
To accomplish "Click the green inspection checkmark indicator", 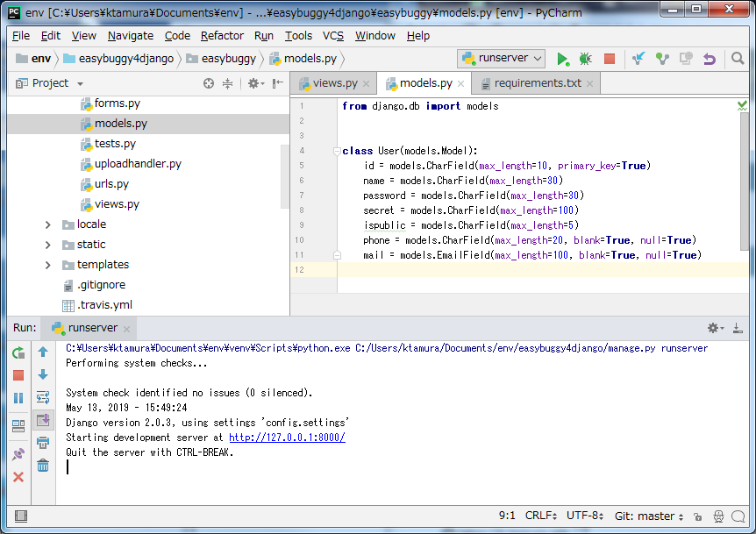I will 742,105.
